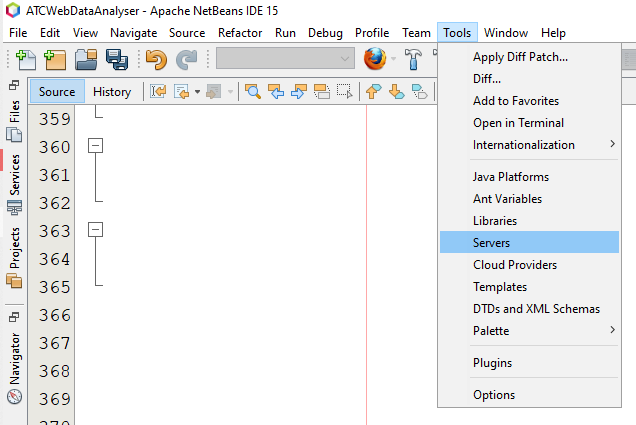Open the Options dialog entry

tap(529, 395)
